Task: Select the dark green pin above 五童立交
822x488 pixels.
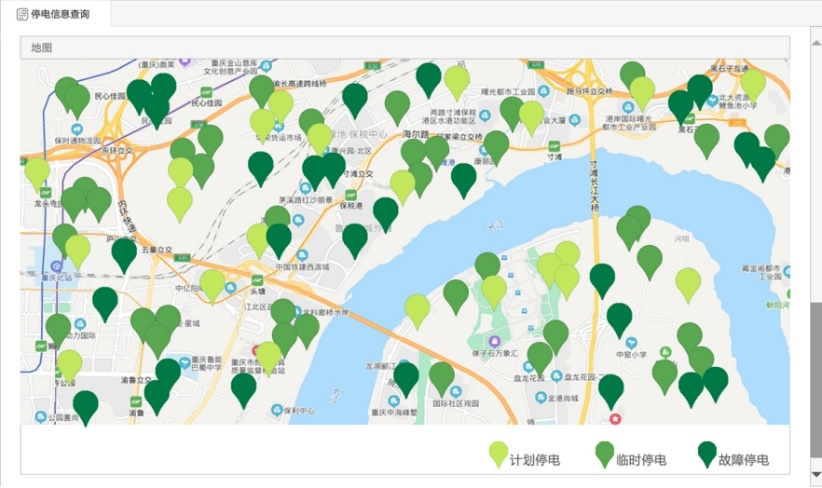Action: pos(124,254)
